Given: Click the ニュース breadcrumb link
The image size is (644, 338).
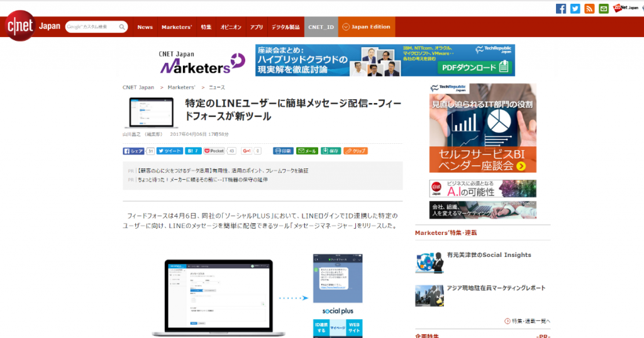Looking at the screenshot, I should point(217,87).
